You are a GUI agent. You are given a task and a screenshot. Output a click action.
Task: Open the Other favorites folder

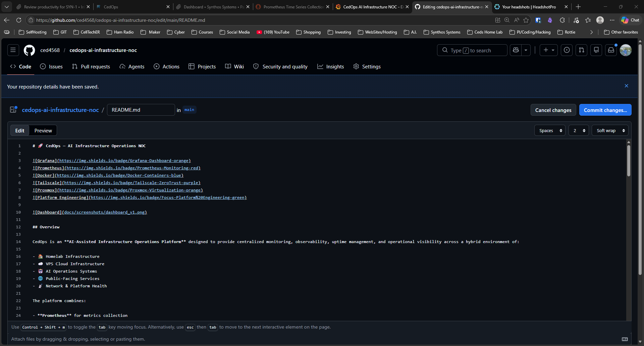[x=621, y=32]
